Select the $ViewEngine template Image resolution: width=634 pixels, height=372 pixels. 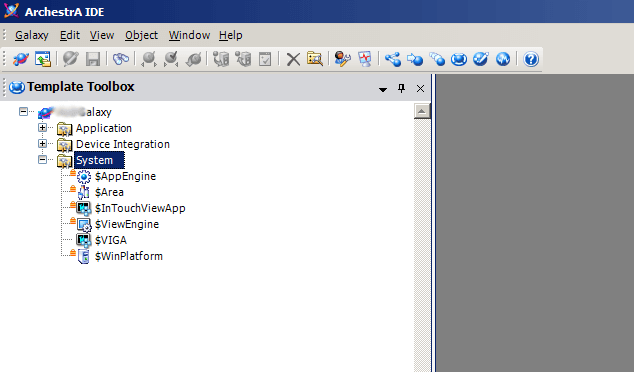point(127,224)
